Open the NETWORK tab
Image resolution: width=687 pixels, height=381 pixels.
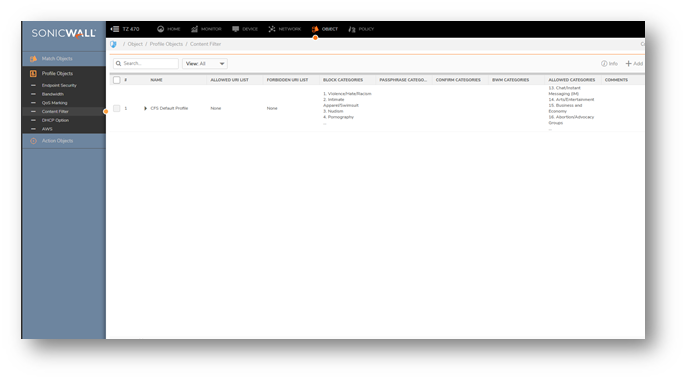[x=290, y=29]
